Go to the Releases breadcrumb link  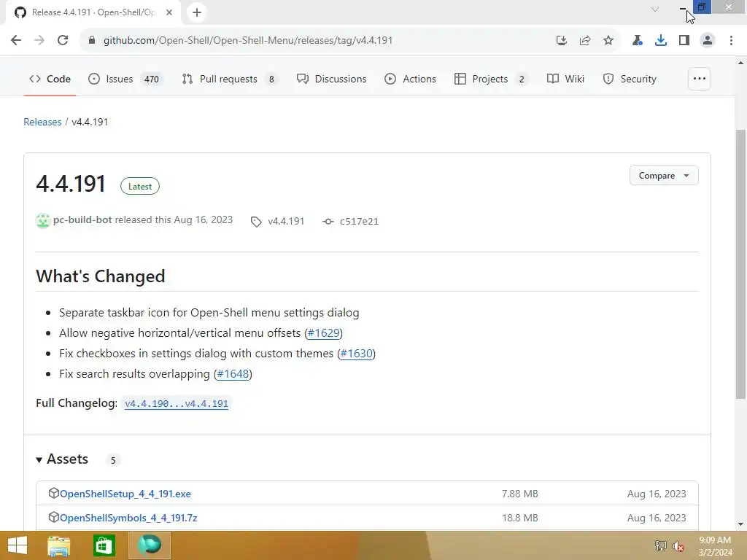tap(42, 122)
